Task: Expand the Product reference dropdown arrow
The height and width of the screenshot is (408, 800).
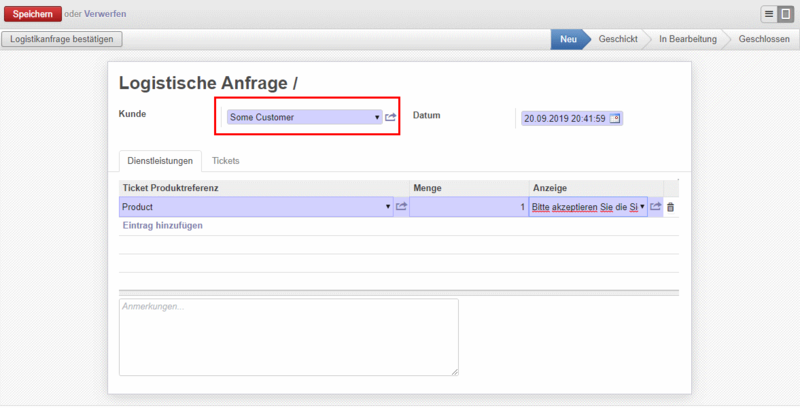Action: pos(388,207)
